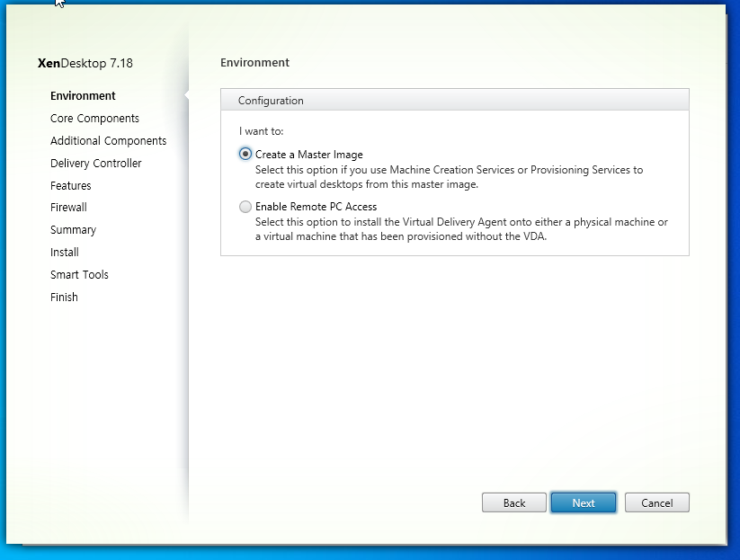
Task: Click the XenDesktop 7.18 title
Action: click(x=85, y=63)
